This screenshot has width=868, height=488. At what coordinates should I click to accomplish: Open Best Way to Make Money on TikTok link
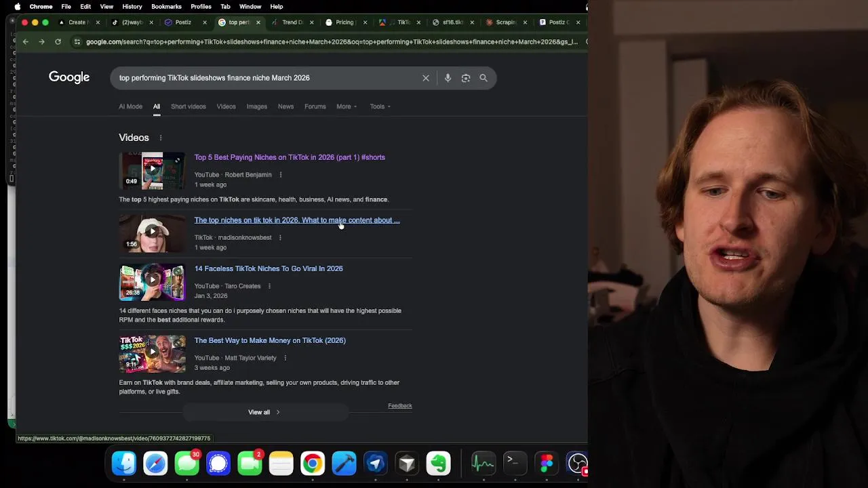click(x=270, y=340)
